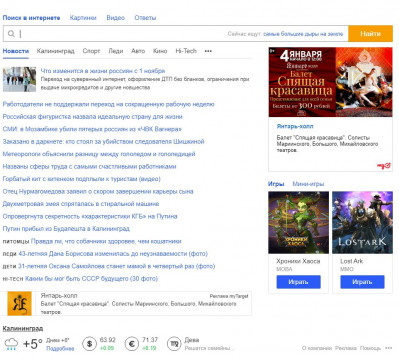Expand more news categories with three dots

click(208, 51)
